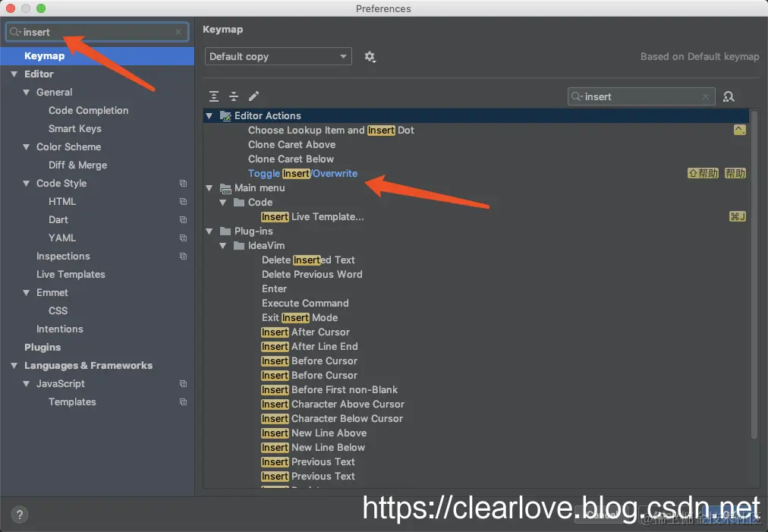Select Insert Live Template action

pyautogui.click(x=313, y=217)
